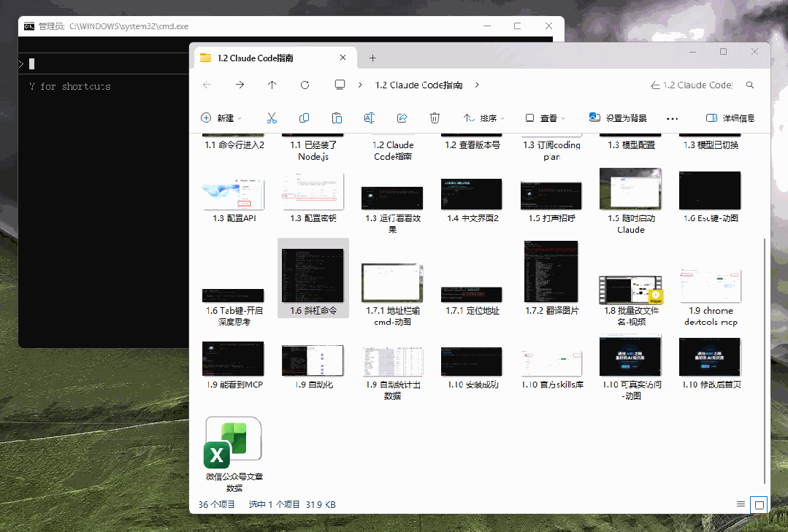The image size is (788, 532).
Task: Click the search magnifier icon
Action: 750,85
